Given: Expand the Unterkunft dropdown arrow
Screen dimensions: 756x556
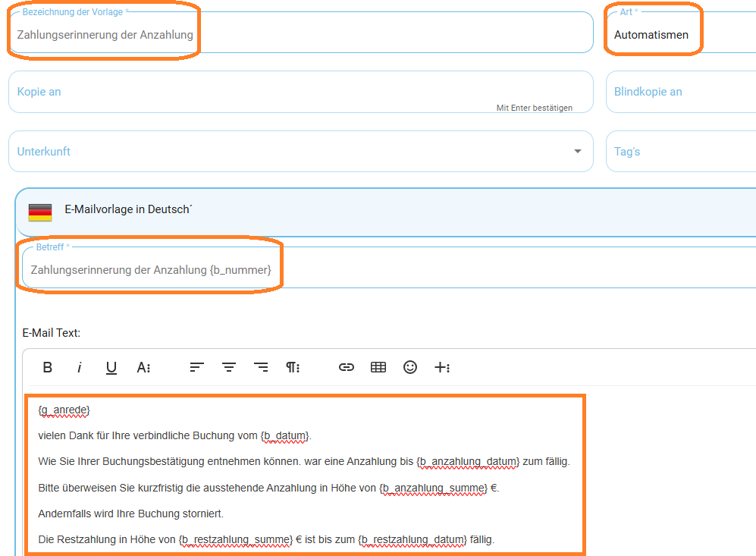Looking at the screenshot, I should (578, 152).
